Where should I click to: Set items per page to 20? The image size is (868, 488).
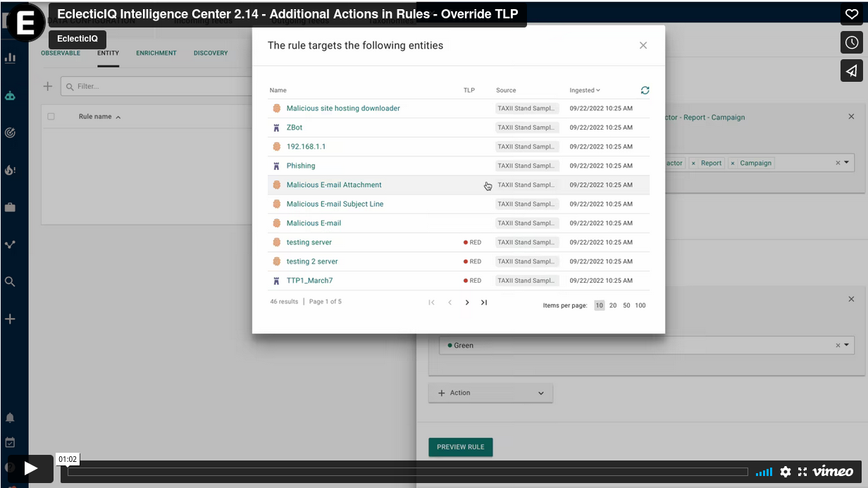tap(613, 305)
